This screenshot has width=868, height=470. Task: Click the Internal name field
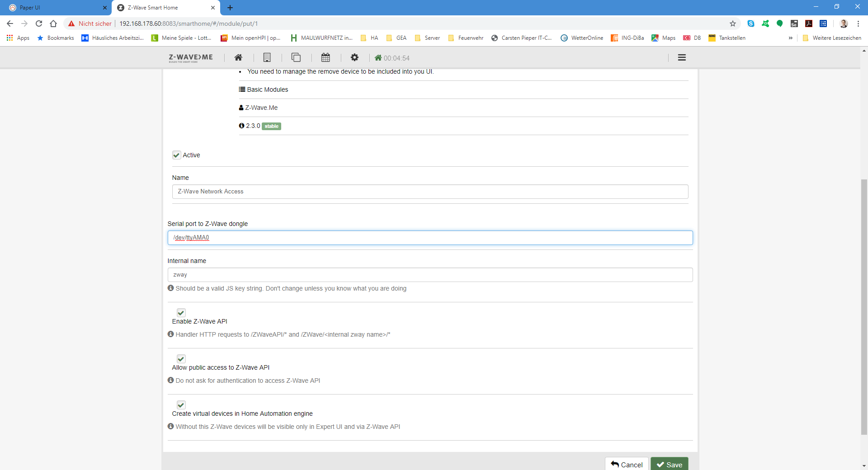tap(430, 275)
